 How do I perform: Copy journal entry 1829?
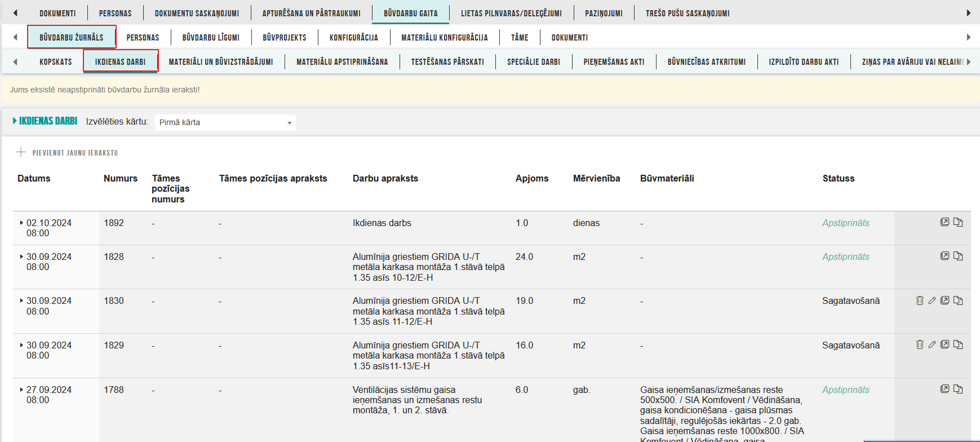958,344
